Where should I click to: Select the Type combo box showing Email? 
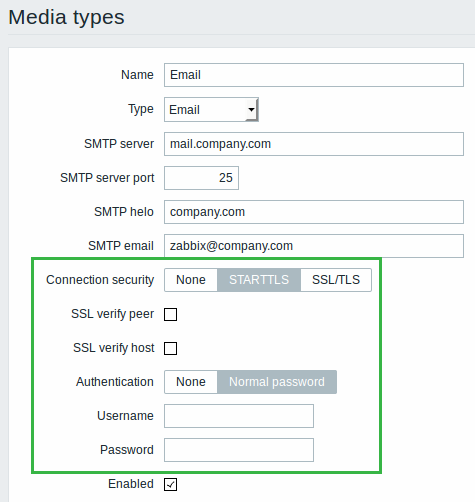point(211,109)
